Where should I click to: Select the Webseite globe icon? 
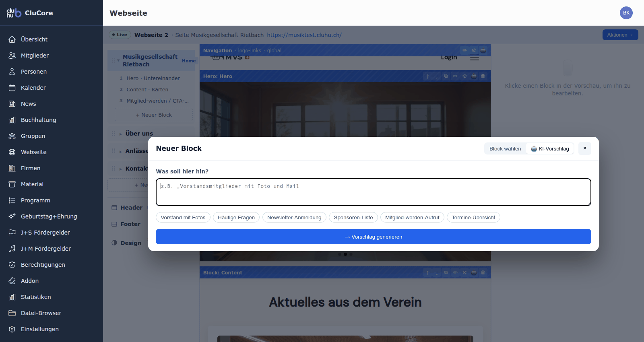(12, 152)
